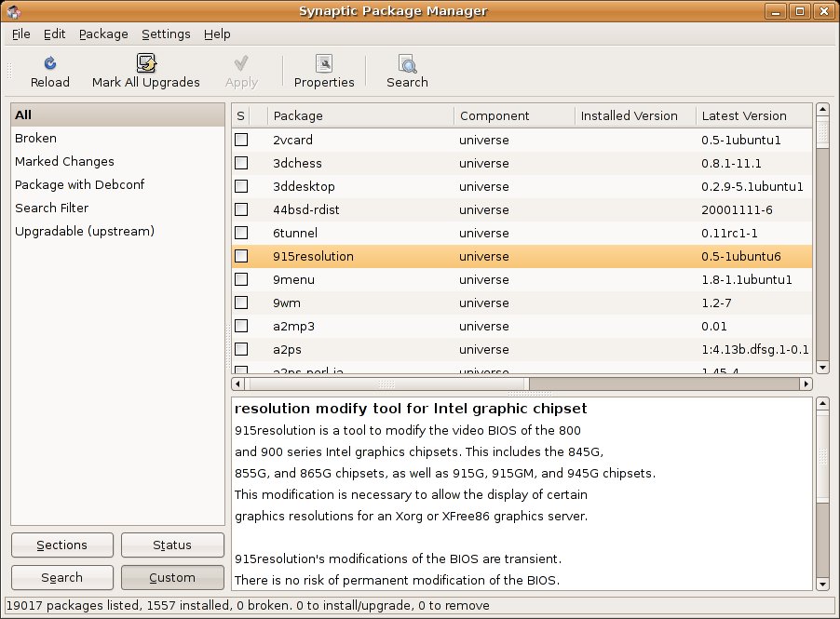Click version 0.5-1ubuntu6 cell
The width and height of the screenshot is (840, 619).
point(741,257)
